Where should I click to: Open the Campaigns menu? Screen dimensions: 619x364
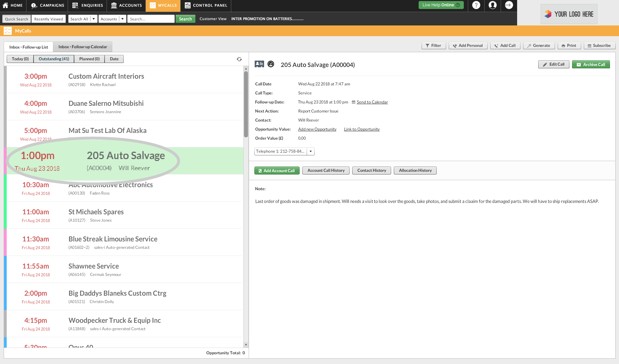[x=47, y=5]
